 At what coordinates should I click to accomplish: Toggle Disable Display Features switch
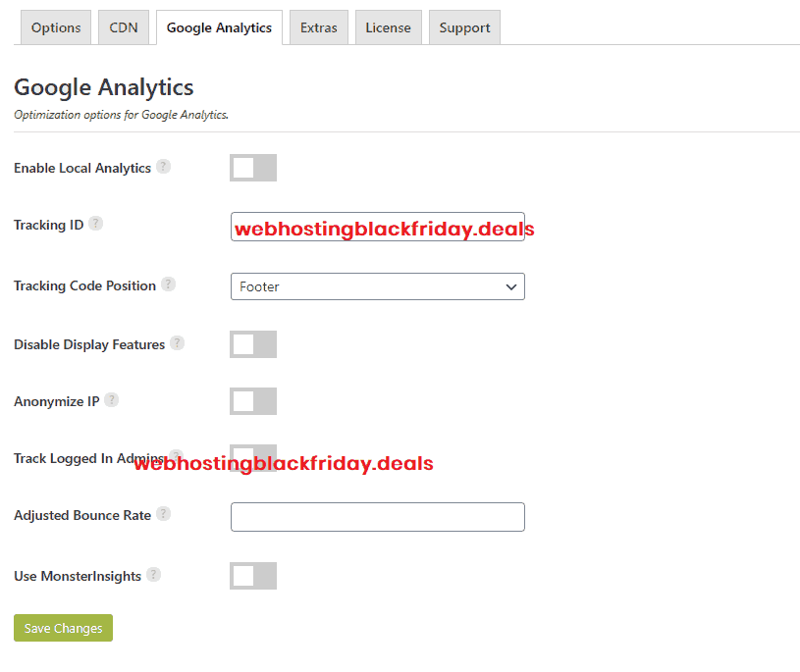pos(253,344)
